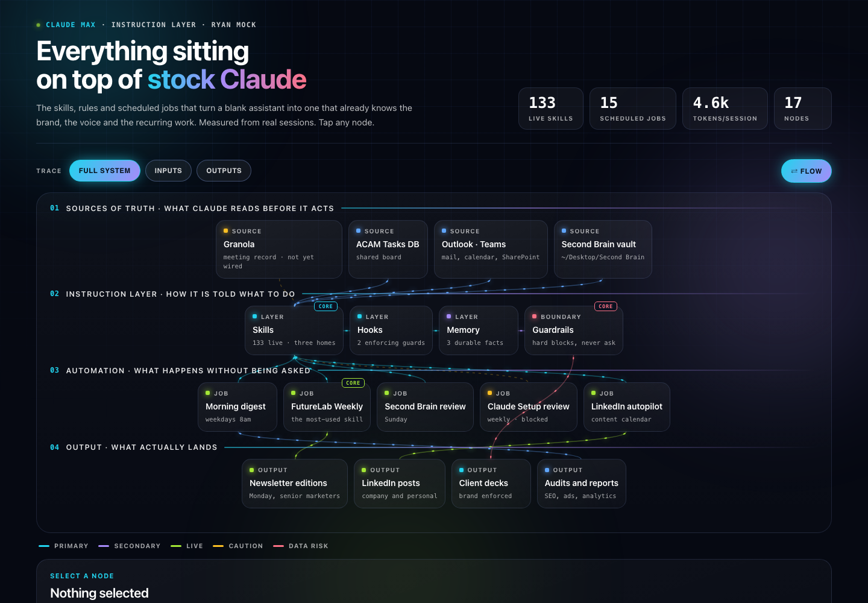868x603 pixels.
Task: Click the 'Claude Max' breadcrumb label
Action: tap(71, 25)
